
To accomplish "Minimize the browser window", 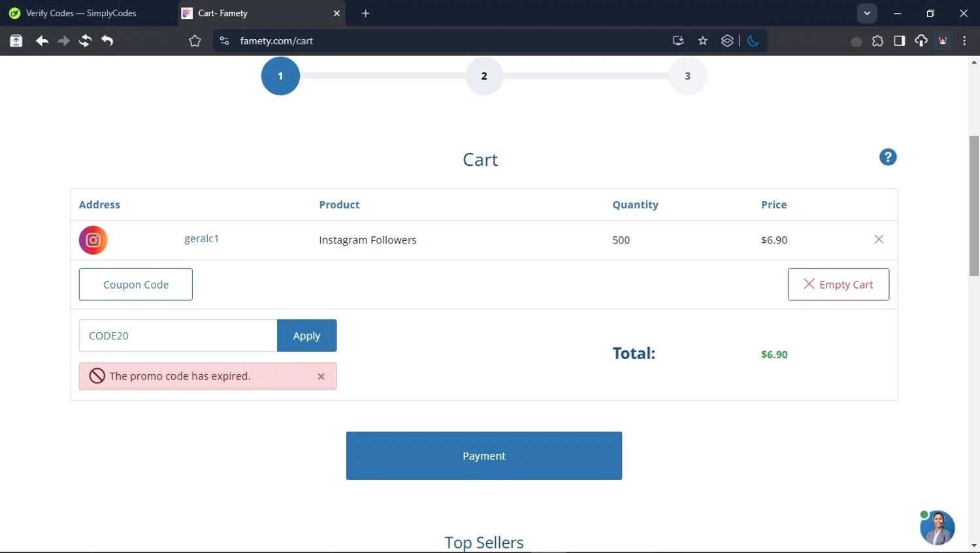I will tap(898, 13).
